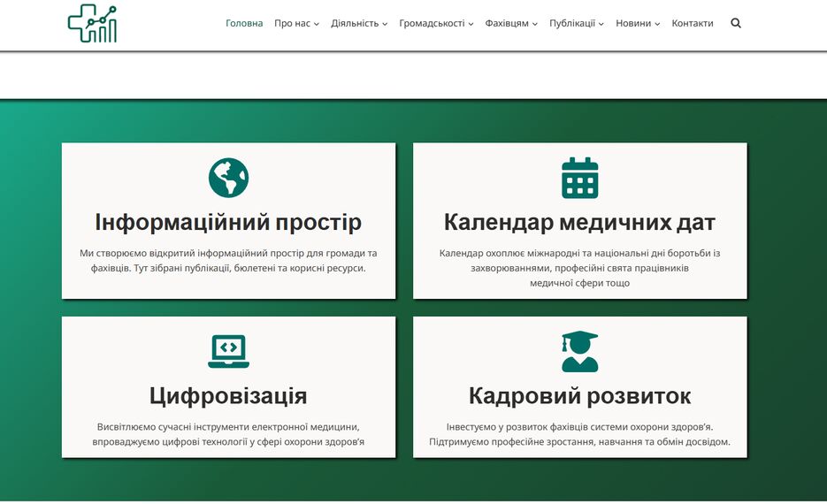Go to the Контакти page
Image resolution: width=827 pixels, height=504 pixels.
tap(692, 23)
